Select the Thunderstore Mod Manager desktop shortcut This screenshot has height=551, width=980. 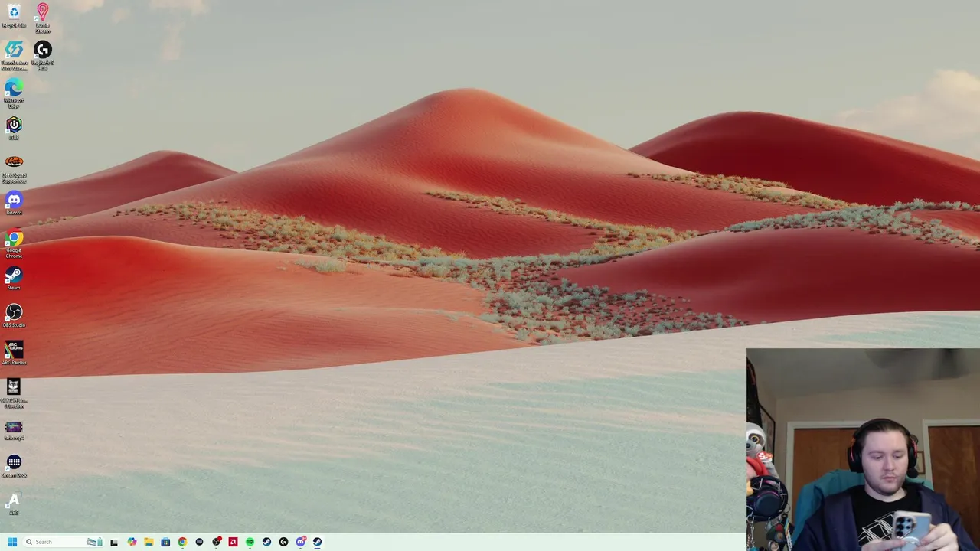point(14,56)
